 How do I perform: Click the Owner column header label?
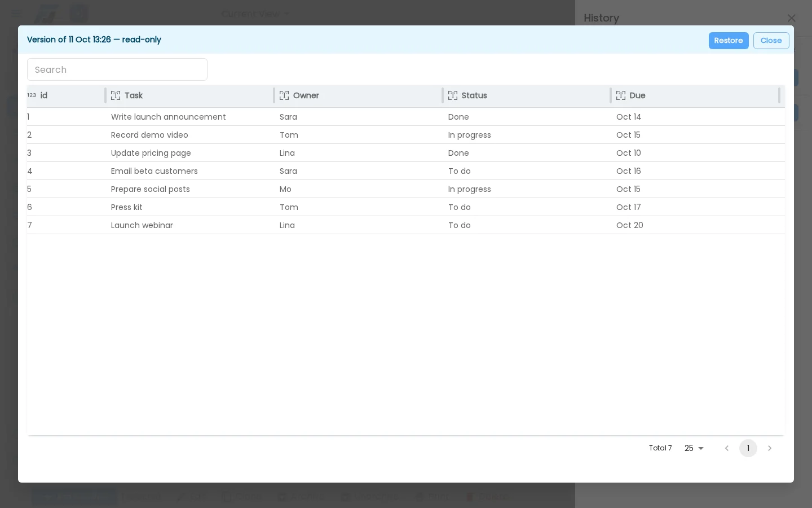tap(306, 95)
